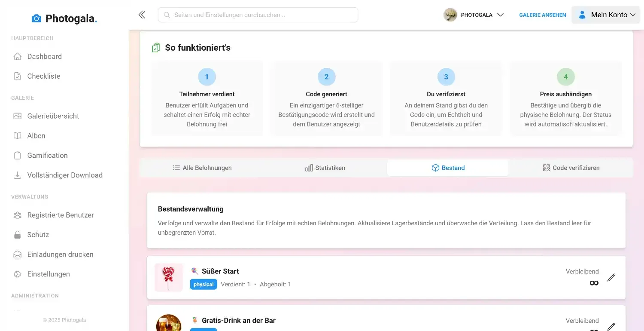Collapse sidebar with double chevron icon
The image size is (644, 331).
(142, 15)
